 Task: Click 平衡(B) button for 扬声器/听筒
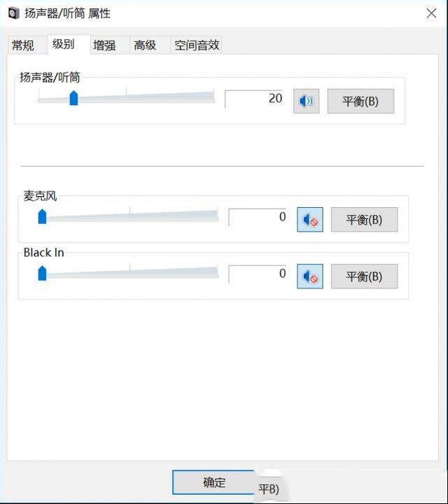point(360,101)
